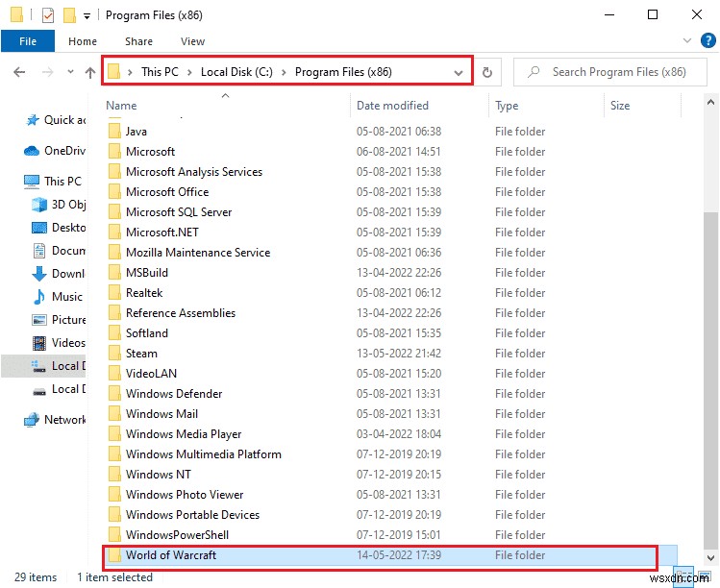Select This PC in the navigation pane
This screenshot has height=588, width=720.
click(53, 182)
